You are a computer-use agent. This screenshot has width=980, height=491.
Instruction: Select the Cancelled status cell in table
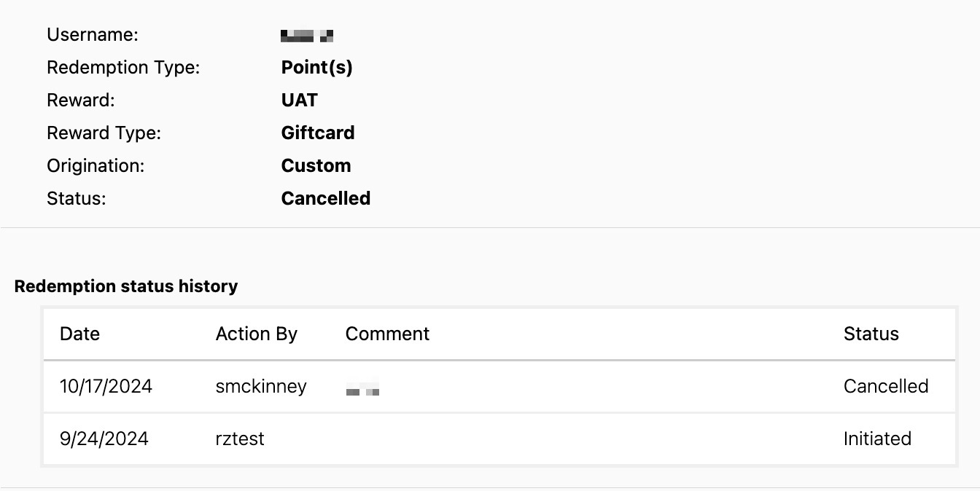click(x=886, y=386)
